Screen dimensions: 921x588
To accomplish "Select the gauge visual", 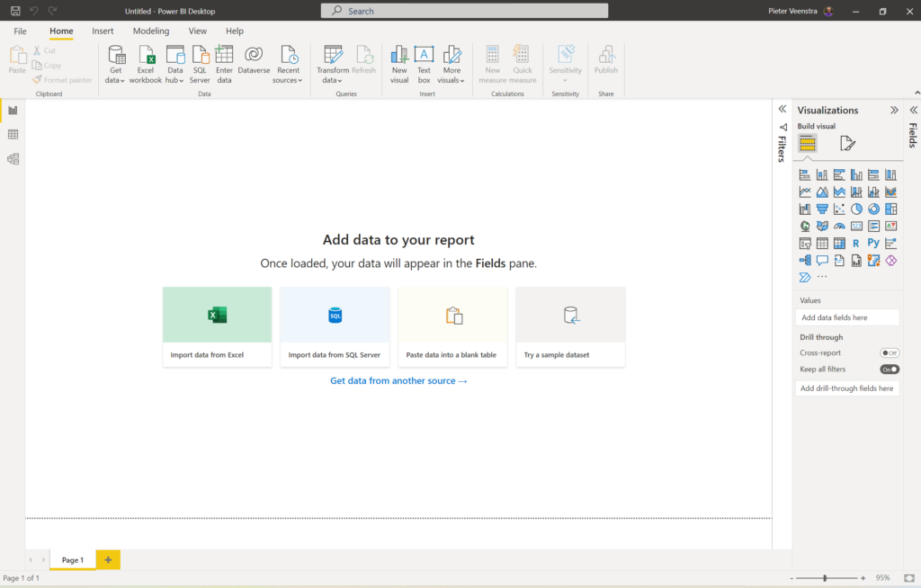I will click(839, 227).
